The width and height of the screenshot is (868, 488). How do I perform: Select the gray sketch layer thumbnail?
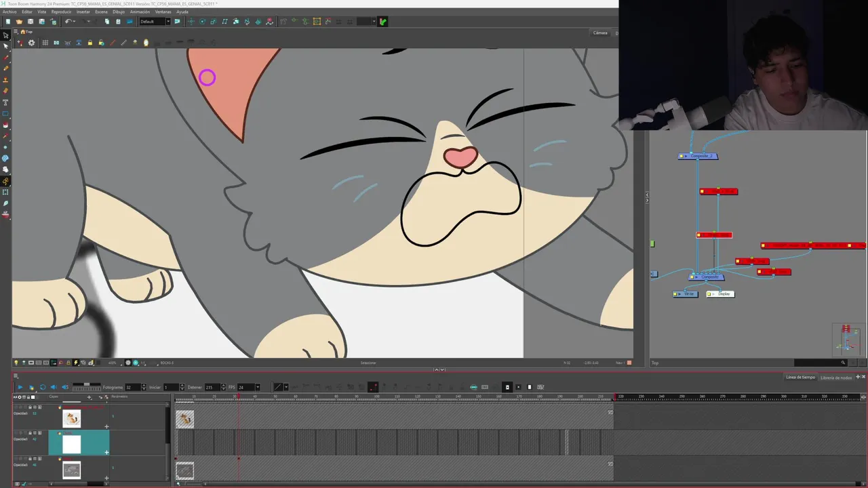point(72,470)
